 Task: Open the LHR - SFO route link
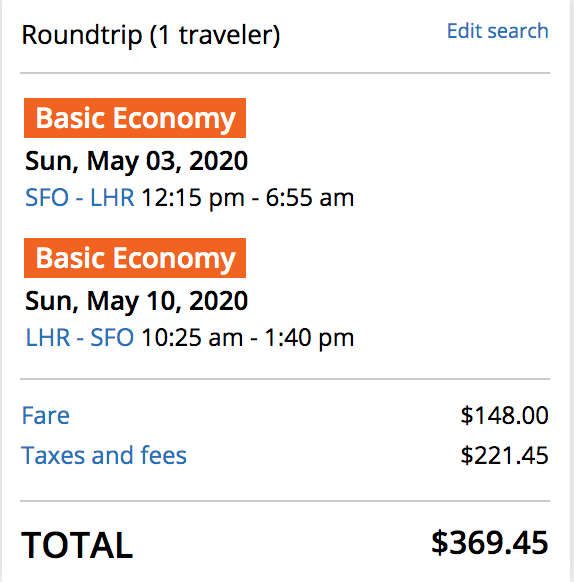[x=79, y=337]
